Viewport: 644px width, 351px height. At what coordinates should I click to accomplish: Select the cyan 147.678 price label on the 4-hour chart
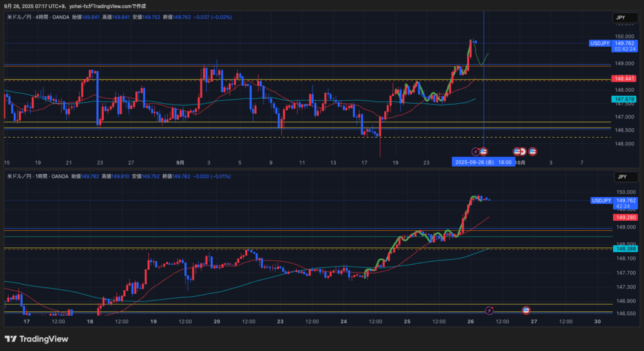pyautogui.click(x=624, y=99)
